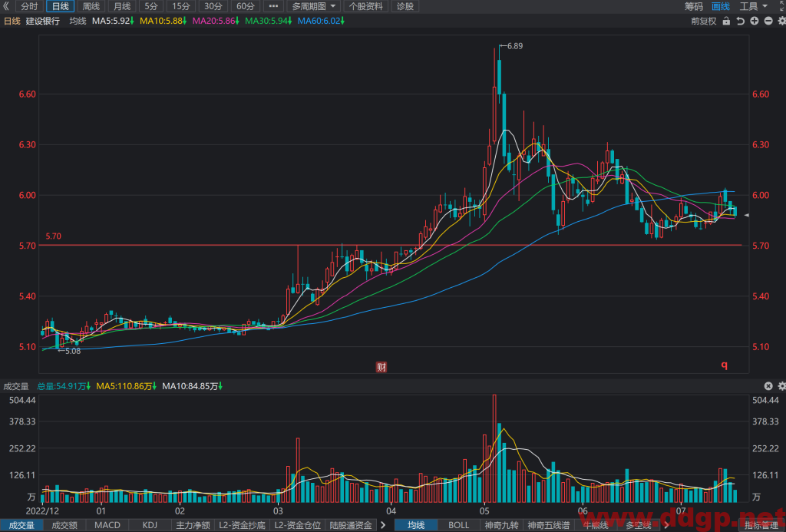The image size is (786, 532).
Task: Switch to the 陆股通资金 indicator tab
Action: tap(351, 526)
